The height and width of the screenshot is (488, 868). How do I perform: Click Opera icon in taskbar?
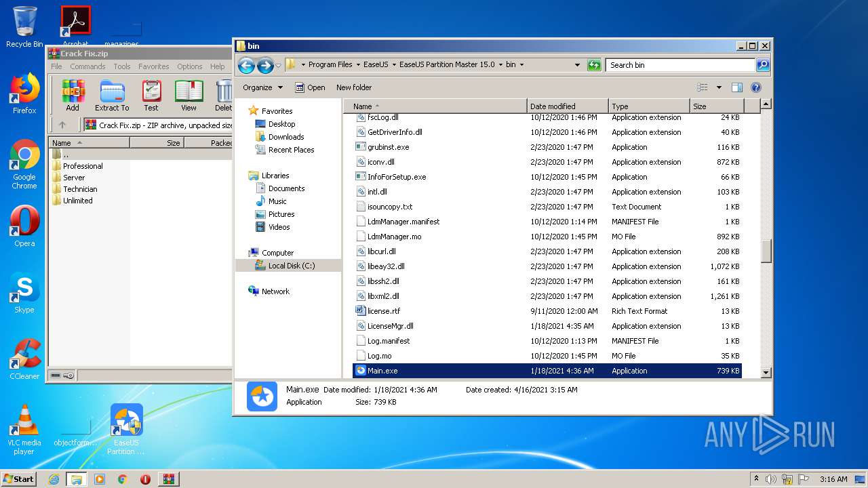pos(145,479)
